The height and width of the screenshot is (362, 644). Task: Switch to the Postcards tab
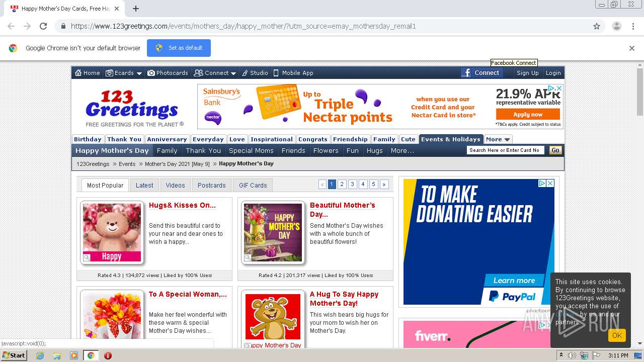pos(211,185)
